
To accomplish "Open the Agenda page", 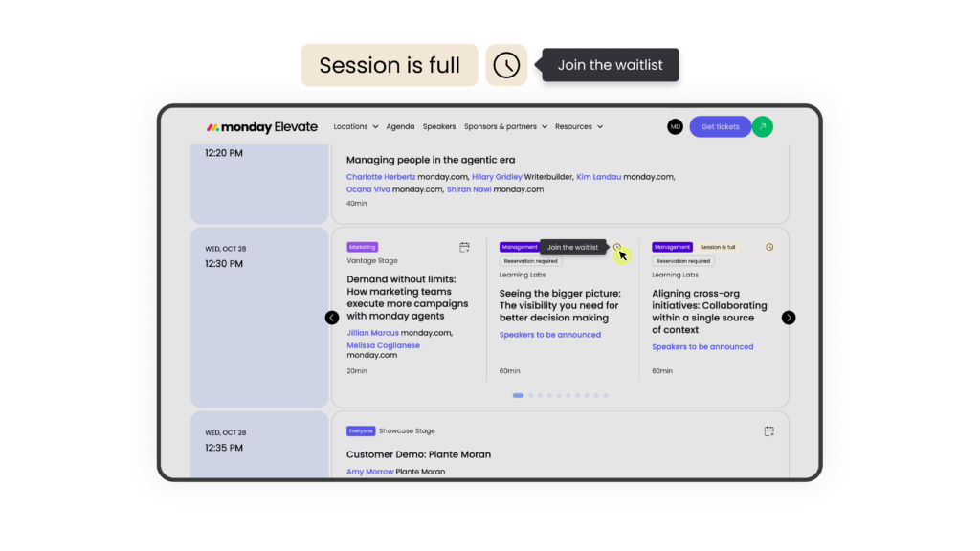I will (400, 126).
